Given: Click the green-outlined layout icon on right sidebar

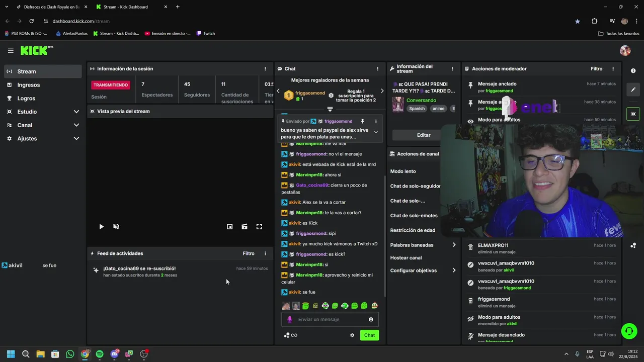Looking at the screenshot, I should click(633, 114).
